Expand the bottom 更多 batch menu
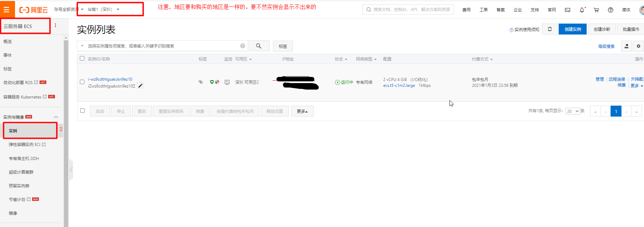The height and width of the screenshot is (227, 644). coord(302,111)
